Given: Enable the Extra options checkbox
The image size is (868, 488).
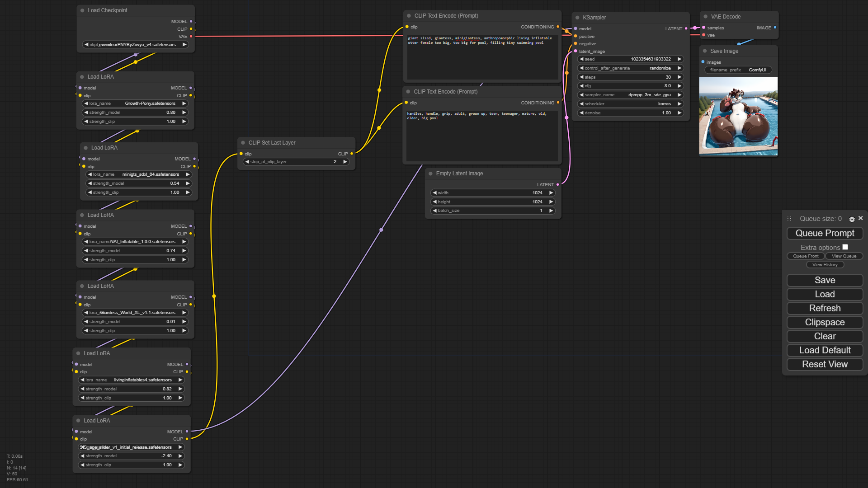Looking at the screenshot, I should pyautogui.click(x=845, y=247).
